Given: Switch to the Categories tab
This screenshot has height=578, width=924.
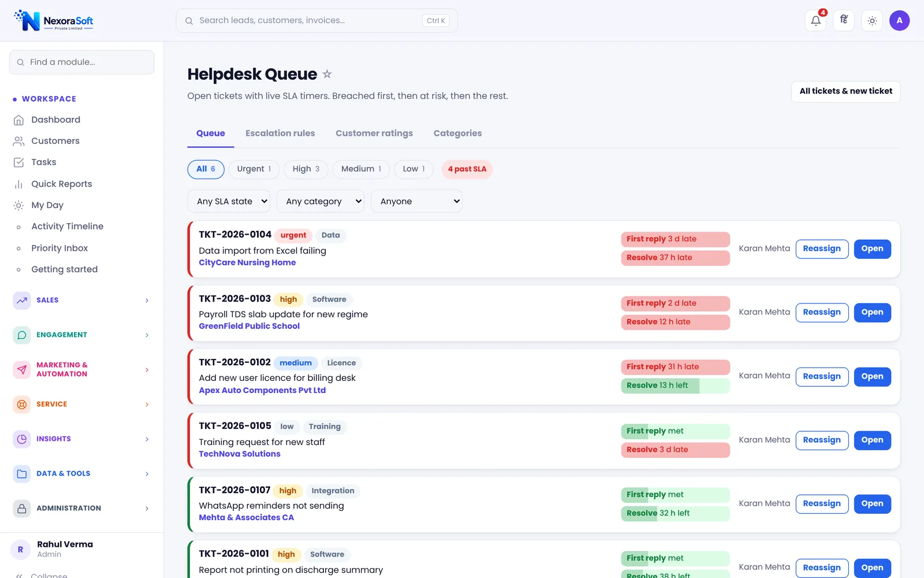Looking at the screenshot, I should click(457, 134).
